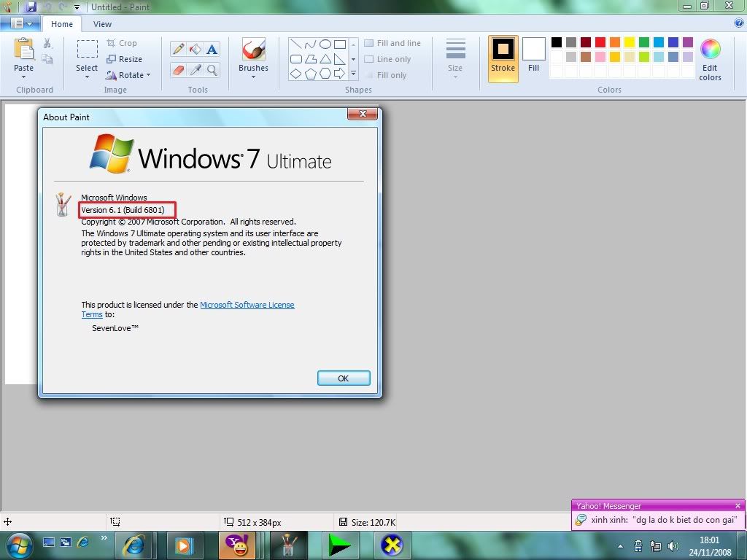Open the Paint help icon
Viewport: 747px width, 560px height.
(739, 23)
